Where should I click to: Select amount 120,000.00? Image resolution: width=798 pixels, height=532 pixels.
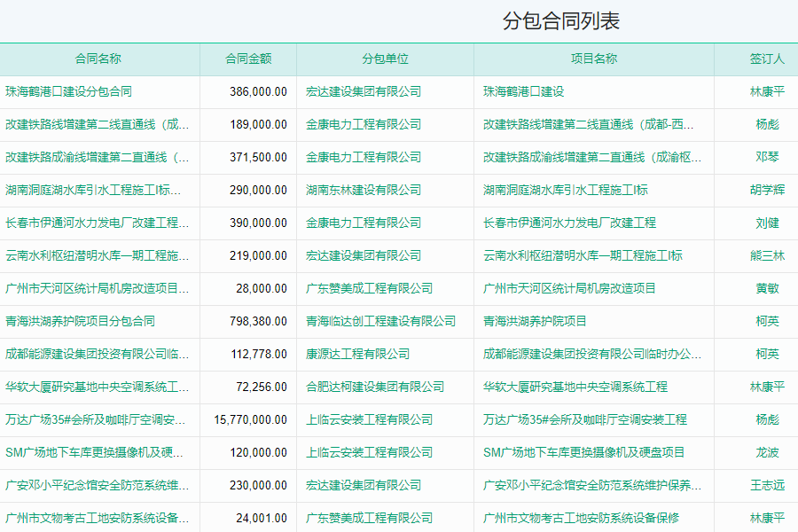coord(258,452)
